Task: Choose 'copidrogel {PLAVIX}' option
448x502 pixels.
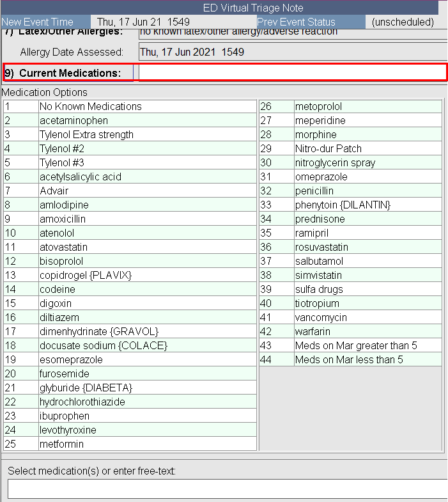Action: point(130,276)
